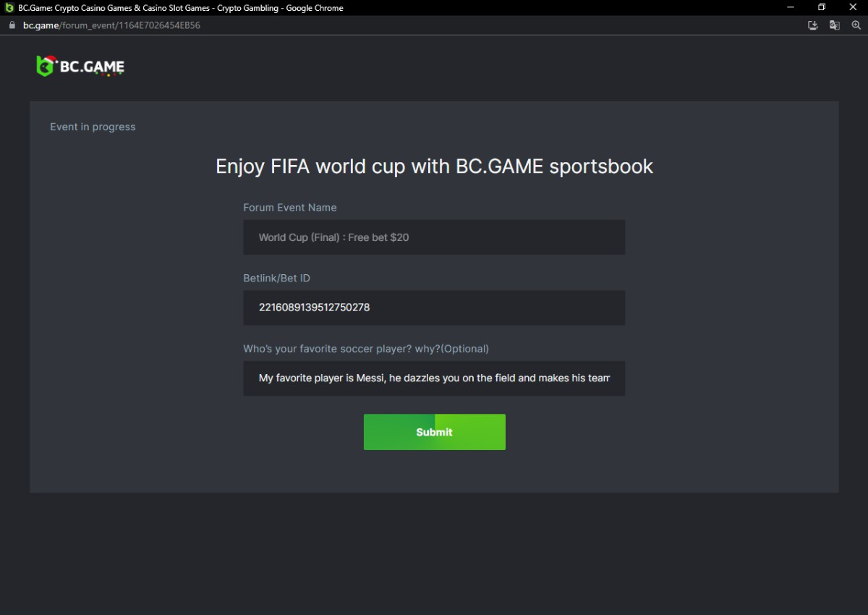Screen dimensions: 868x615
Task: Click the BC.Game favicon in title bar
Action: (9, 8)
